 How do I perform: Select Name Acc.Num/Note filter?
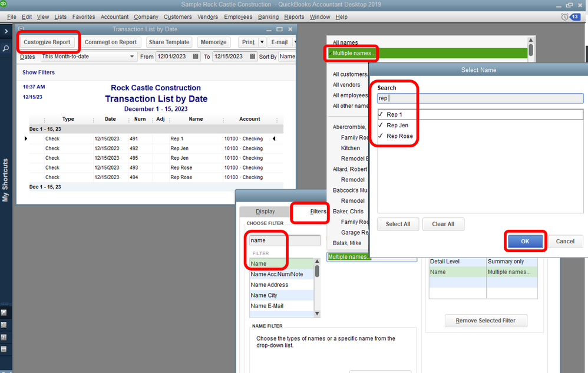(x=281, y=274)
